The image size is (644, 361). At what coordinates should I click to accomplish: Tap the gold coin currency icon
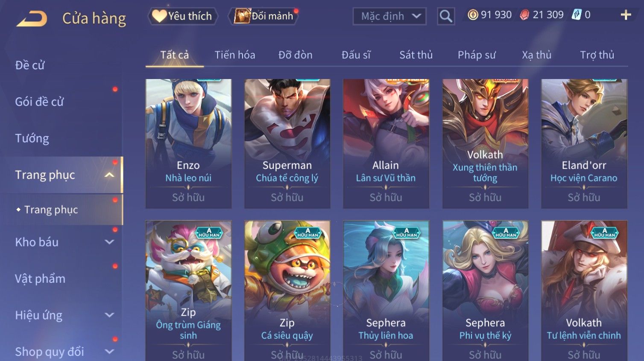click(473, 15)
